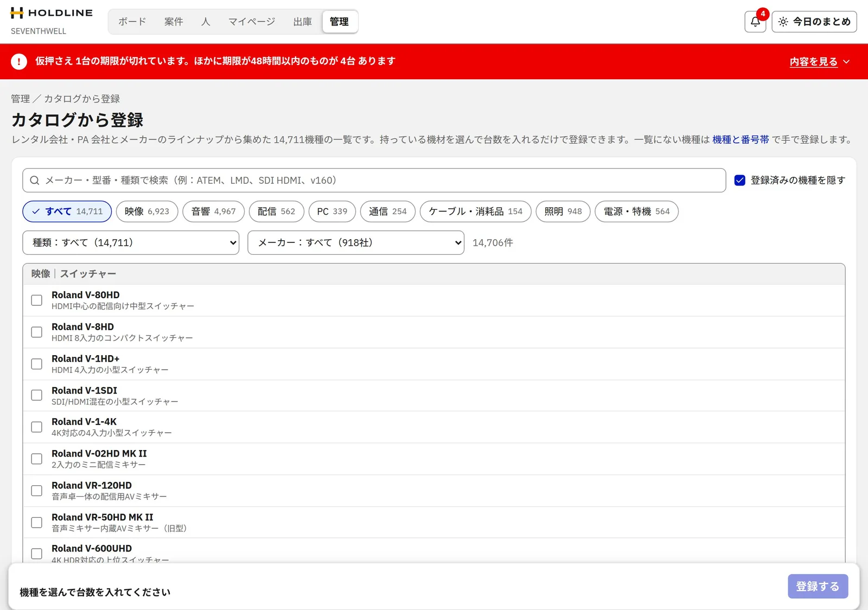The image size is (868, 610).
Task: Focus the catalog search field
Action: coord(374,181)
